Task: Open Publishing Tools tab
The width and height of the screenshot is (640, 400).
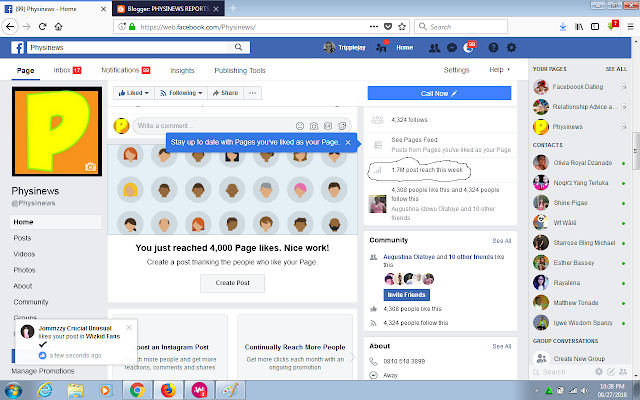Action: pyautogui.click(x=240, y=71)
